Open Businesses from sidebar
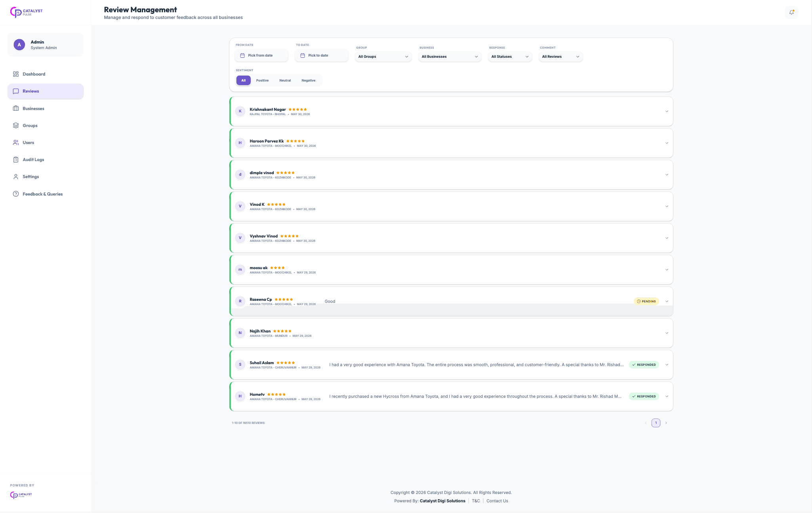 (x=46, y=108)
